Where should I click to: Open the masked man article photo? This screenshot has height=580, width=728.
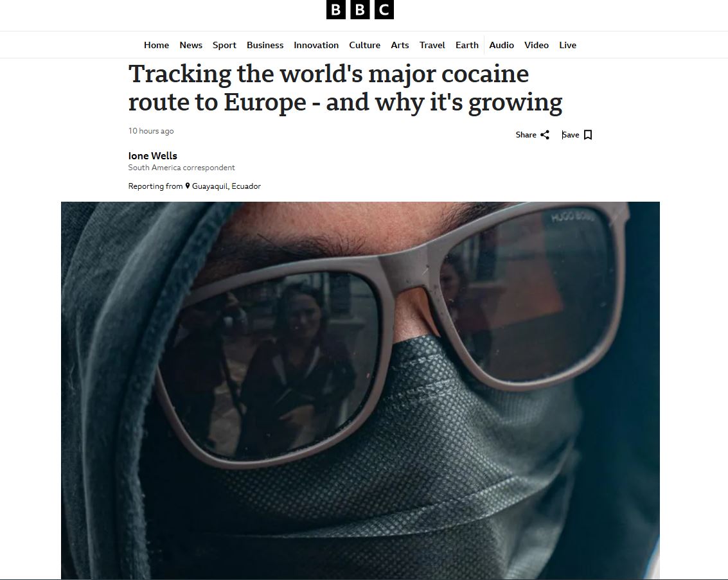[360, 391]
